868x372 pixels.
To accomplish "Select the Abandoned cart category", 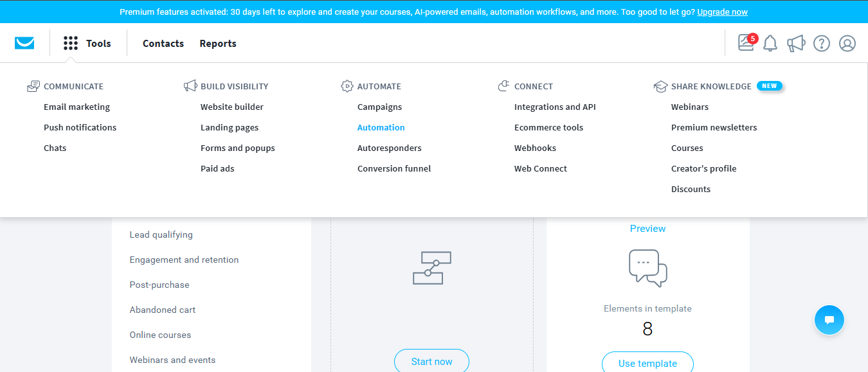I will (x=162, y=310).
